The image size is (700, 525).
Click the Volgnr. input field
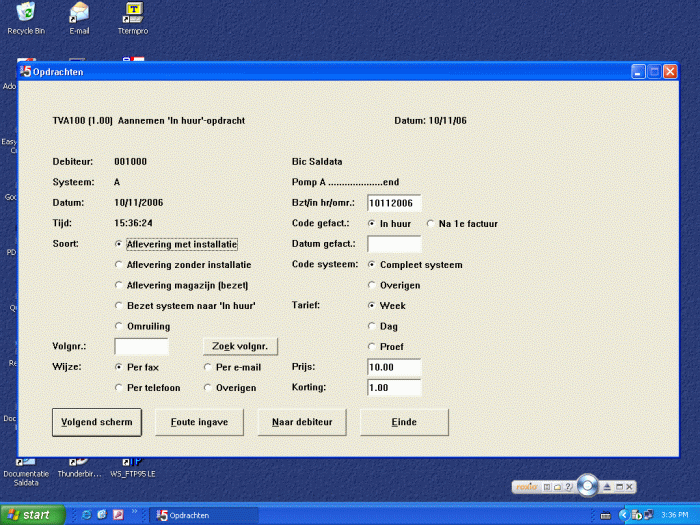(141, 347)
